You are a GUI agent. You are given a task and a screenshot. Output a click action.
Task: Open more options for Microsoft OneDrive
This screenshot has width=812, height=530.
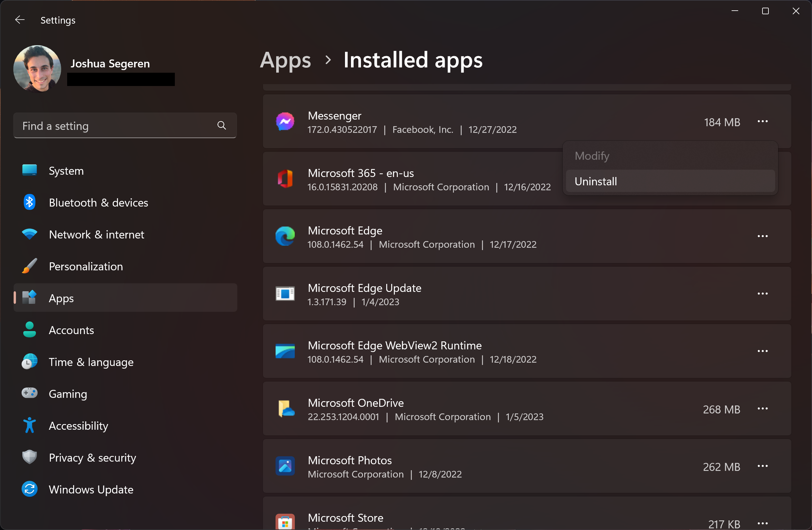(762, 409)
